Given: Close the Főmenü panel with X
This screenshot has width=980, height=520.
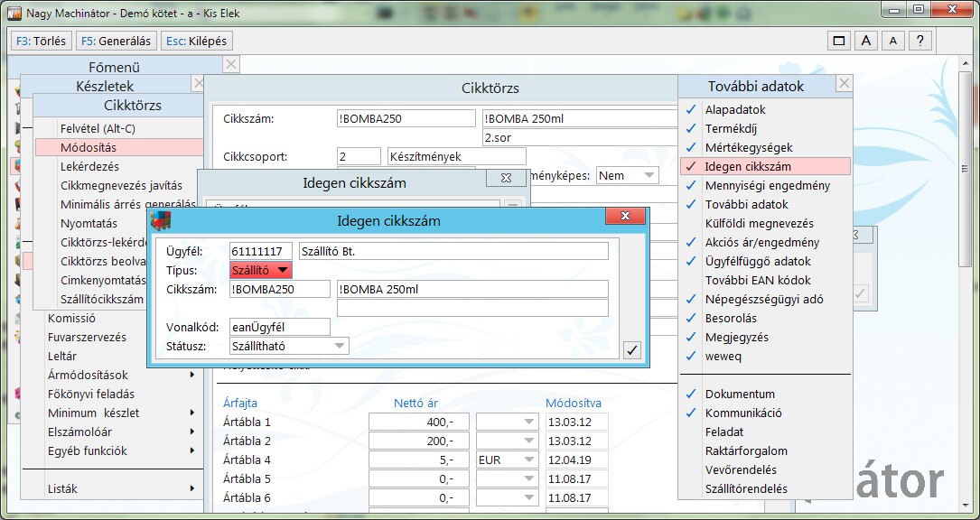Looking at the screenshot, I should click(231, 64).
